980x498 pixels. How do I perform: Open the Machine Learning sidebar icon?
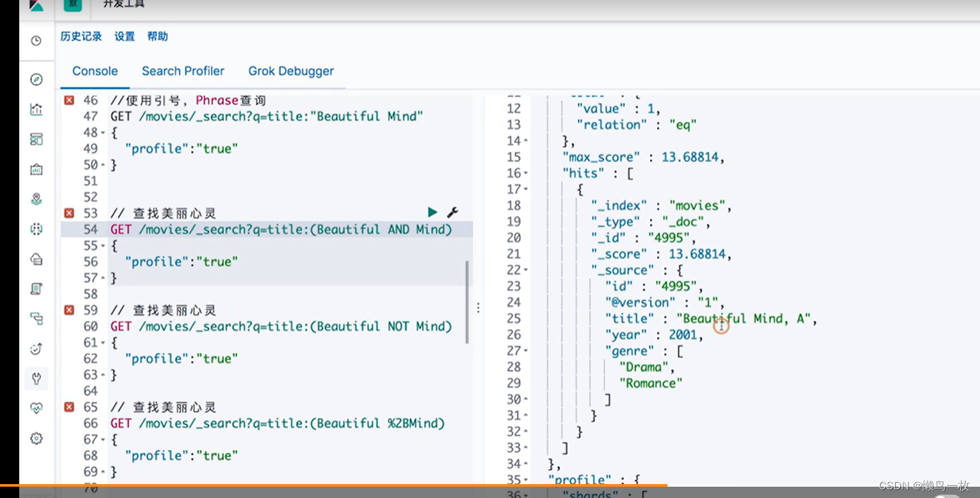click(36, 229)
